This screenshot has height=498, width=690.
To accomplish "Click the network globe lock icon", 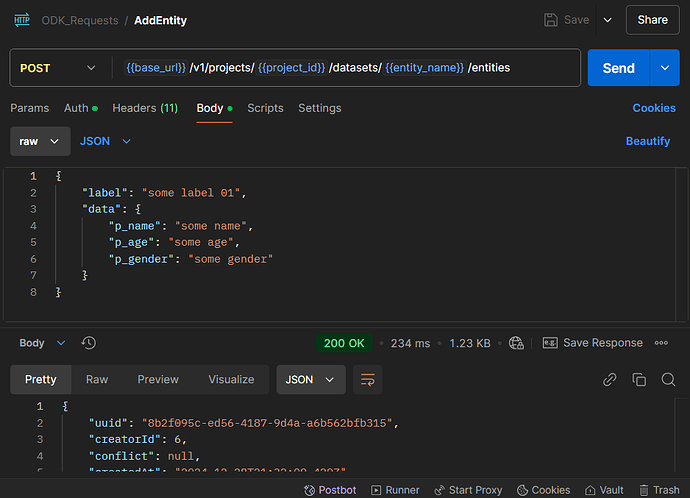I will coord(516,343).
